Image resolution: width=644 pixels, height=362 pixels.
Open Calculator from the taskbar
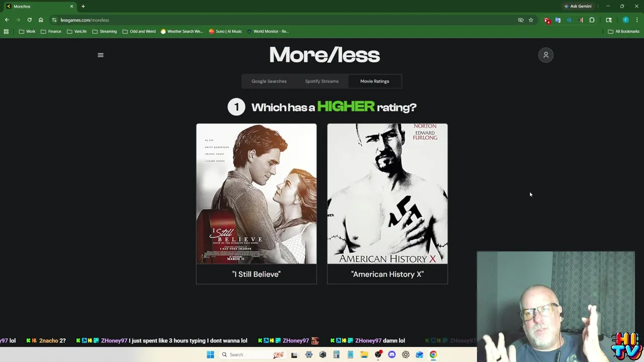pyautogui.click(x=336, y=354)
